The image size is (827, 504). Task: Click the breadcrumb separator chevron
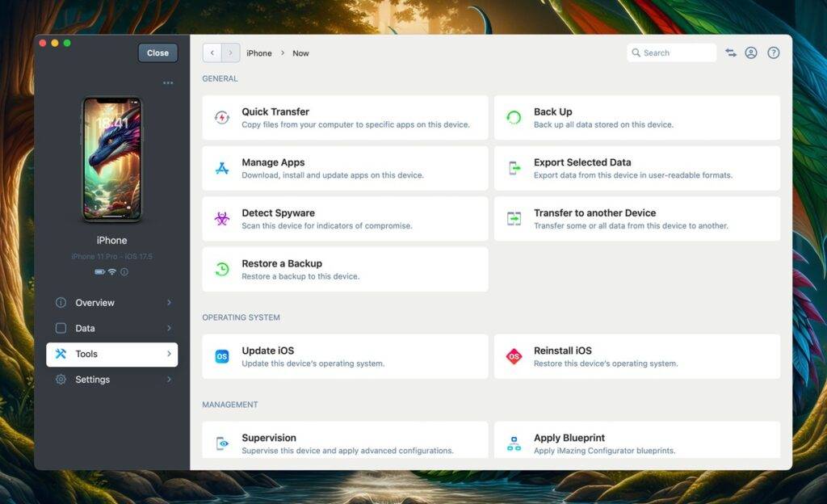(283, 53)
